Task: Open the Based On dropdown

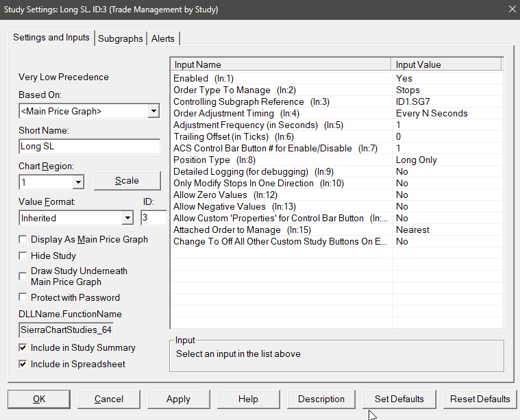Action: 153,111
